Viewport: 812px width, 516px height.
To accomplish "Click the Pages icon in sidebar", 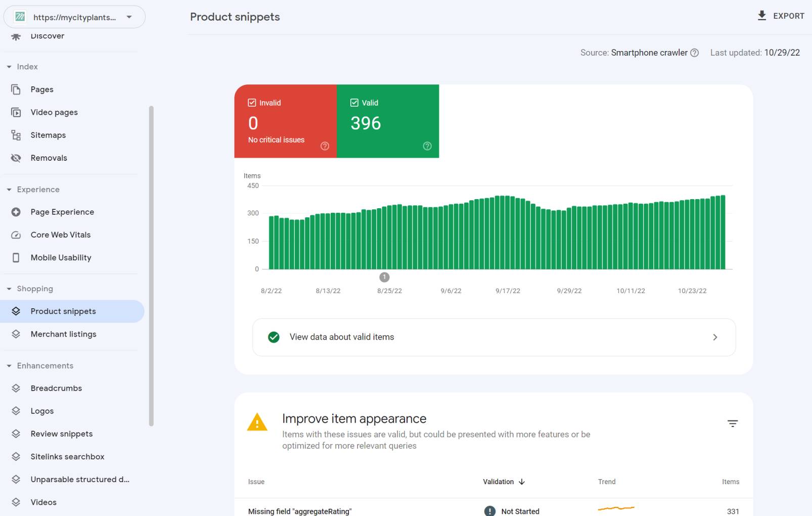I will (x=16, y=89).
